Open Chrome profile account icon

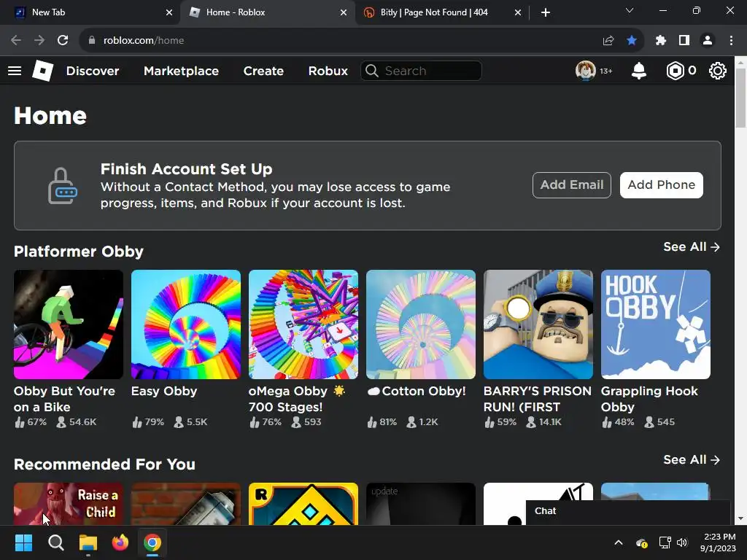(708, 41)
